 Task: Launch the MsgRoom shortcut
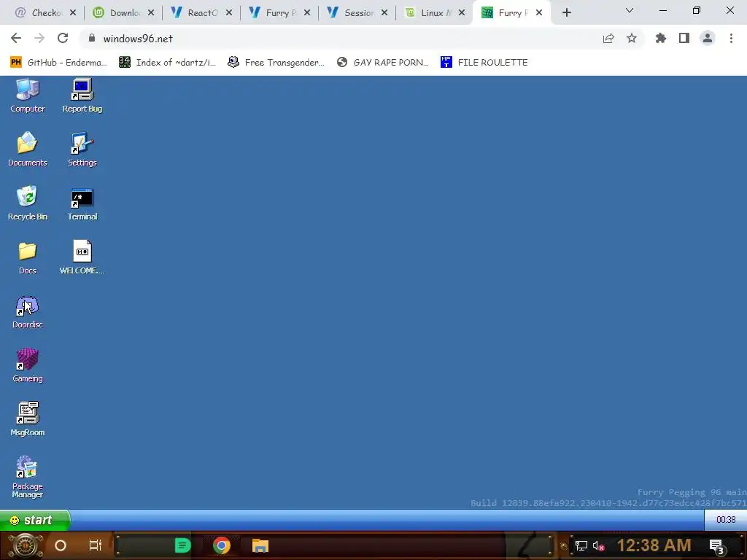point(27,419)
